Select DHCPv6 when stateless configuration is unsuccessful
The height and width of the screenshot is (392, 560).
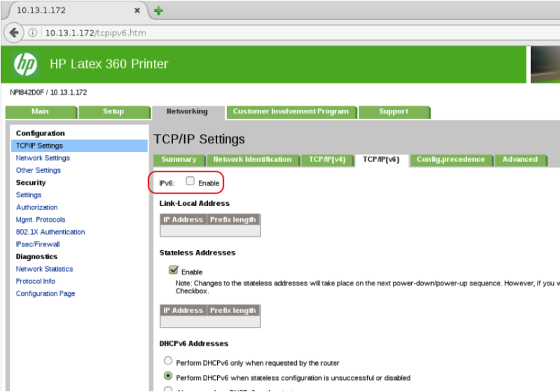point(168,376)
